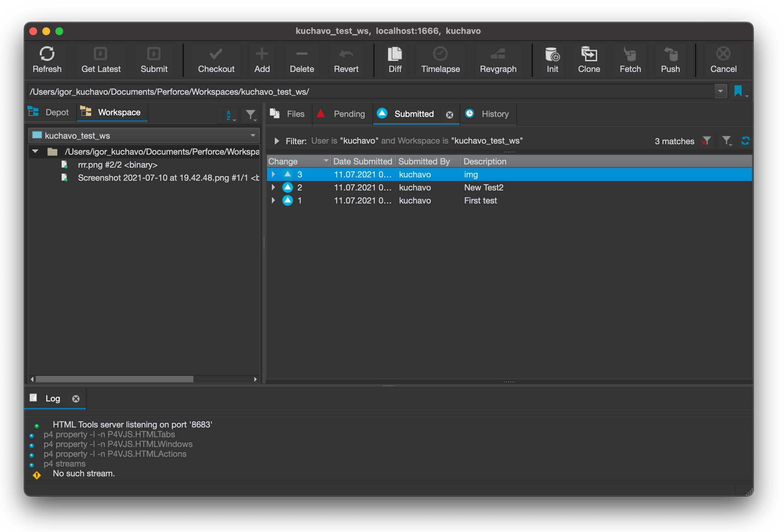Click the warning icon next to No such stream
This screenshot has width=784, height=532.
pyautogui.click(x=36, y=475)
